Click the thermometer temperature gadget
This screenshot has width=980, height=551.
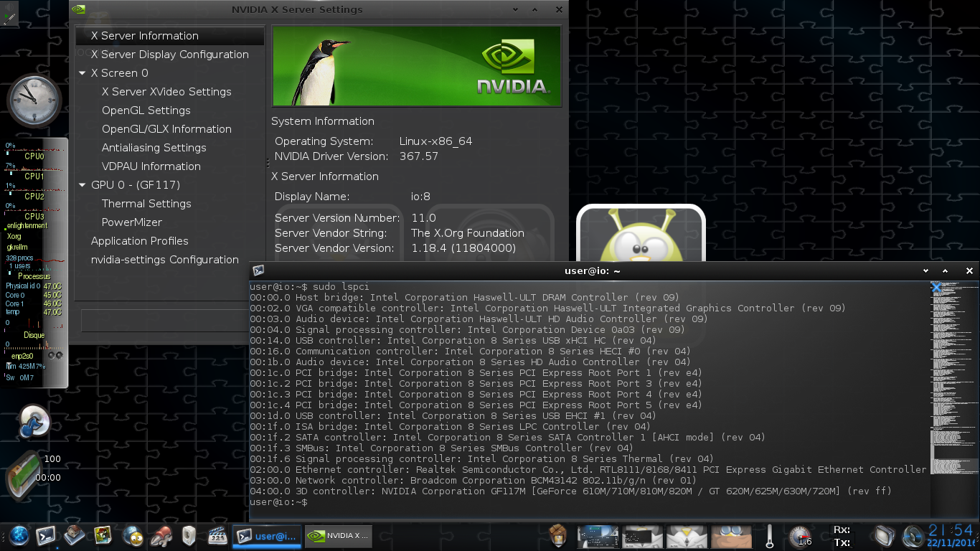tap(770, 536)
